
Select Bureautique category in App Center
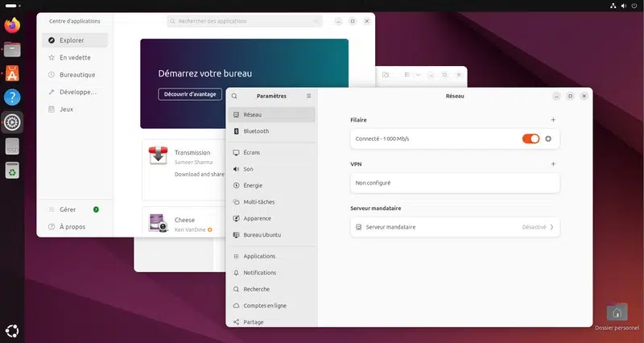[75, 75]
